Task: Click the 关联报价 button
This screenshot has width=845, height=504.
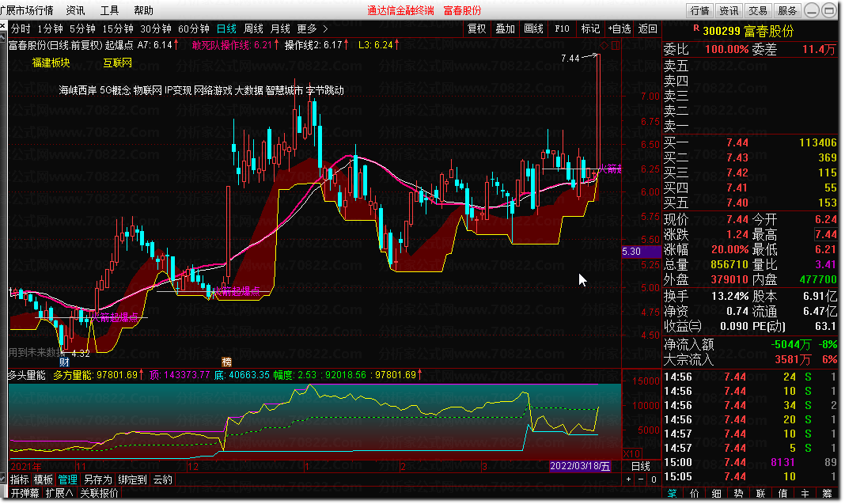Action: point(99,493)
